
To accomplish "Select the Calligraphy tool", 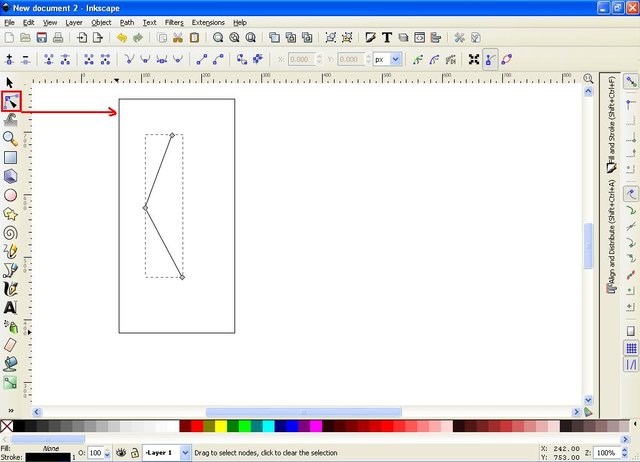I will point(10,289).
